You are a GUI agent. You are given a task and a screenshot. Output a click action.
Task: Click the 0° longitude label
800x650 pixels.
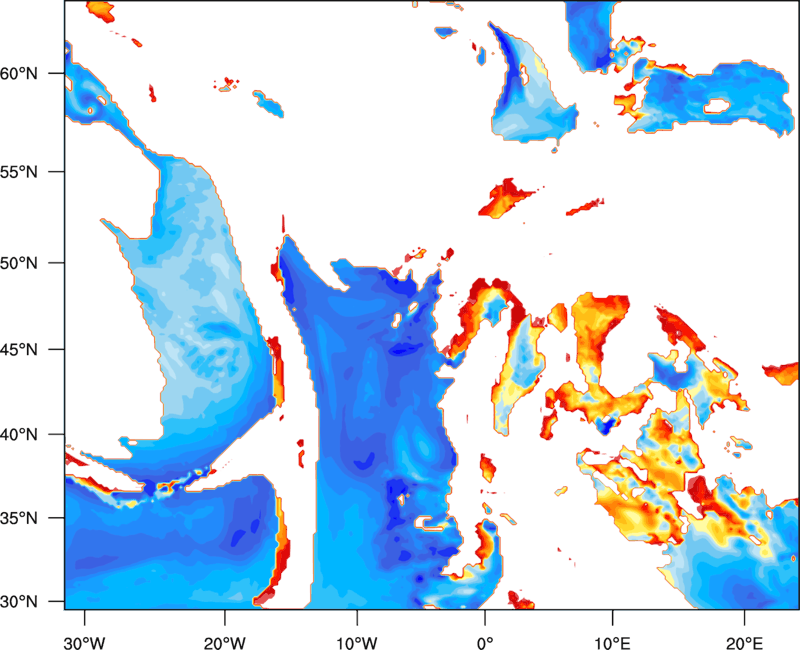point(485,643)
